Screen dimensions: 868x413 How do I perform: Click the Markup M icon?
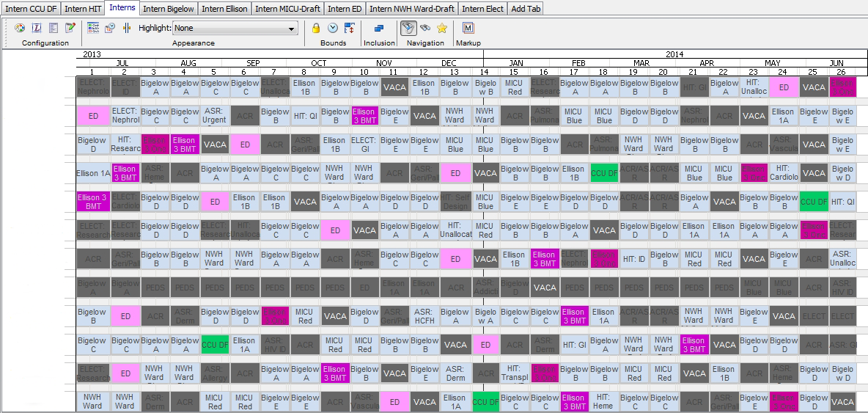[x=468, y=28]
